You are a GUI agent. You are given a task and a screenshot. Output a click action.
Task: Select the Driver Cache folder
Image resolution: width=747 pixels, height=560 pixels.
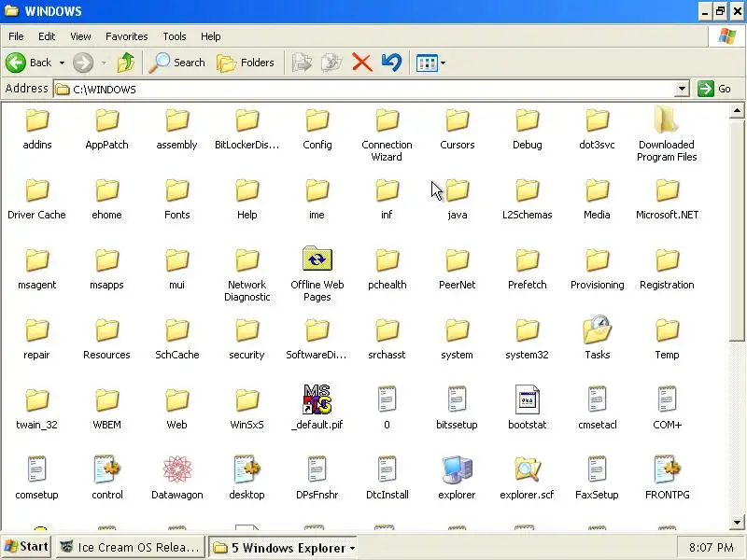[x=36, y=199]
